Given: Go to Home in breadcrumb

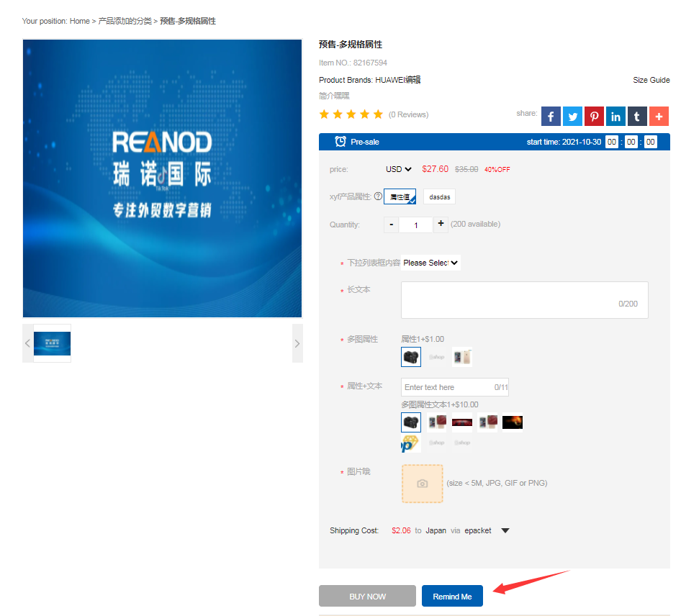Looking at the screenshot, I should [x=79, y=21].
